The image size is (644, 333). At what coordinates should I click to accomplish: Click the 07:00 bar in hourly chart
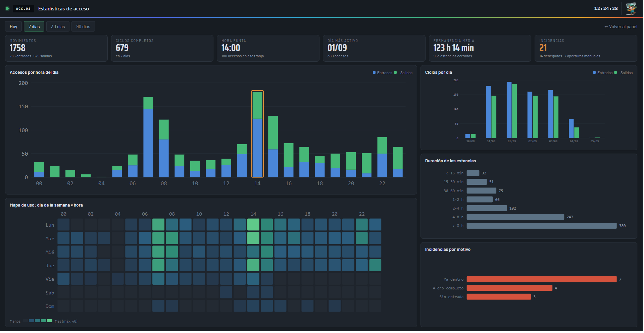point(148,137)
